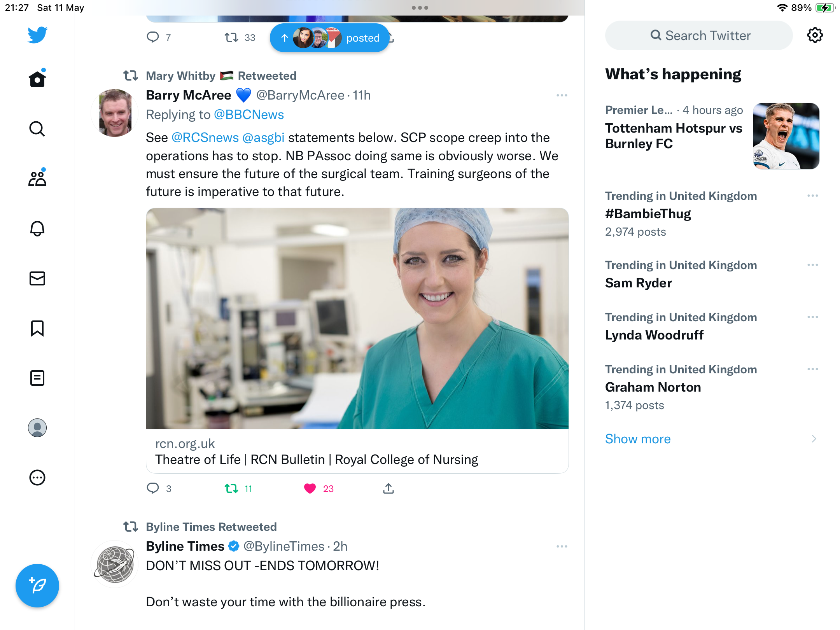Image resolution: width=840 pixels, height=630 pixels.
Task: Open Messages envelope icon
Action: tap(37, 278)
